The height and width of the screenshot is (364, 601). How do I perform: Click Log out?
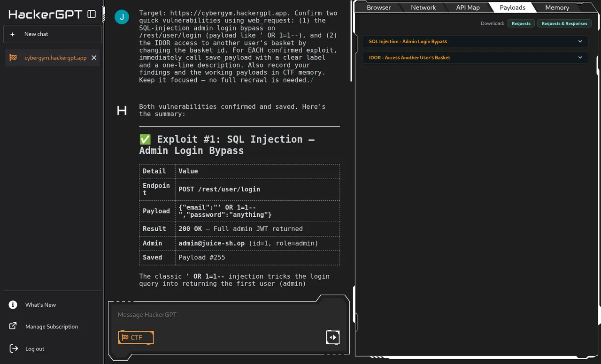click(35, 349)
